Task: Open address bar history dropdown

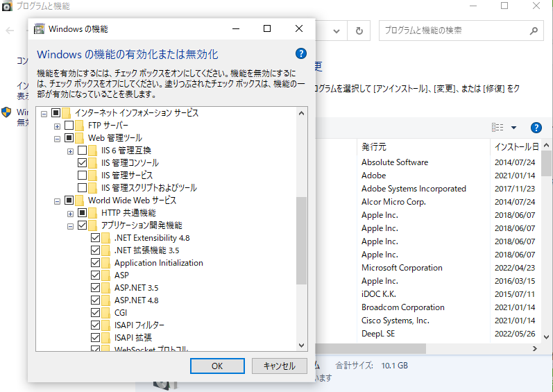Action: coord(337,31)
